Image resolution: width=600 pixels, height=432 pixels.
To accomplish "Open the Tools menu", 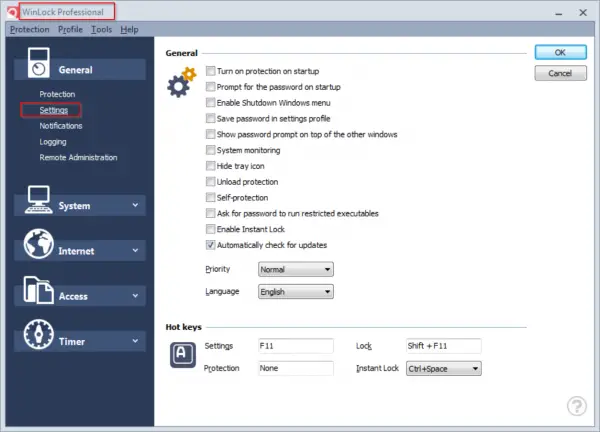I will pyautogui.click(x=101, y=29).
